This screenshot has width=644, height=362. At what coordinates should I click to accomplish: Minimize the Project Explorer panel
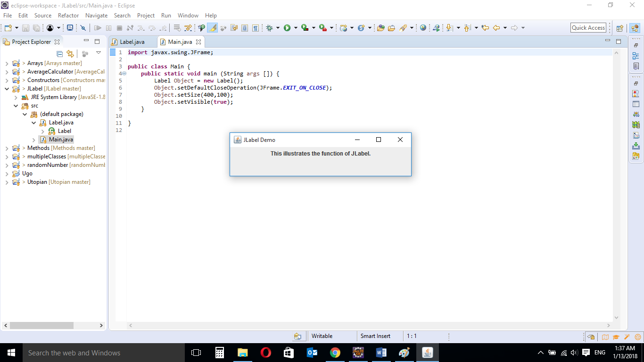86,41
